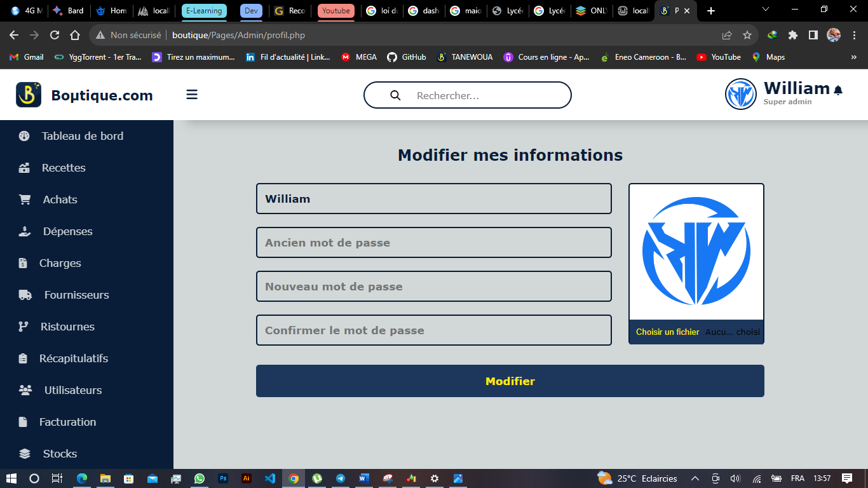The image size is (868, 488).
Task: Select the Confirmer le mot de passe field
Action: 433,330
